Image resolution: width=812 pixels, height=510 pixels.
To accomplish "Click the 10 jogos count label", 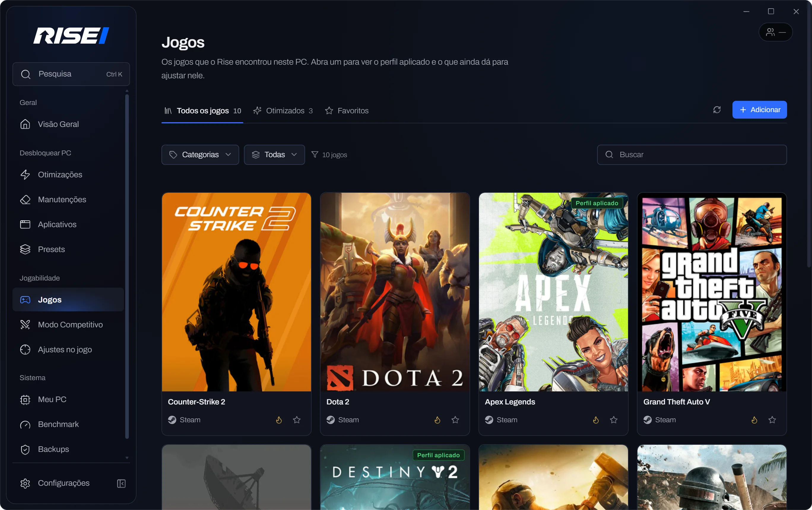I will click(x=334, y=155).
